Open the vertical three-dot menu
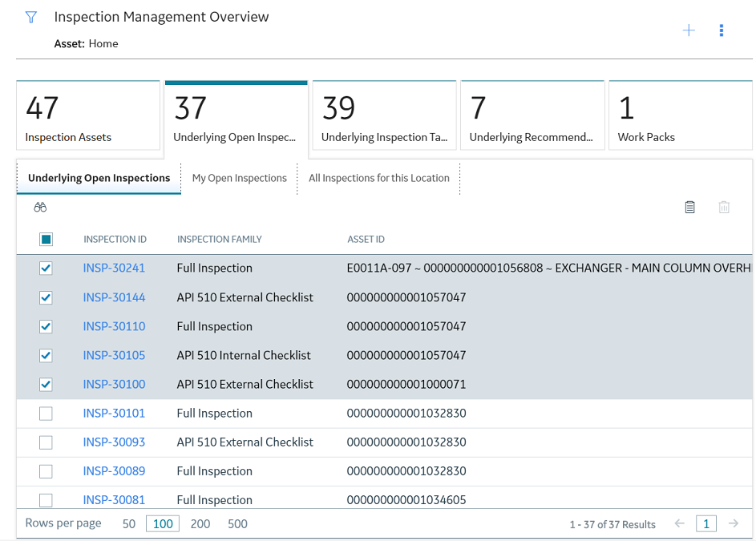Screen dimensions: 756x541 coord(722,30)
